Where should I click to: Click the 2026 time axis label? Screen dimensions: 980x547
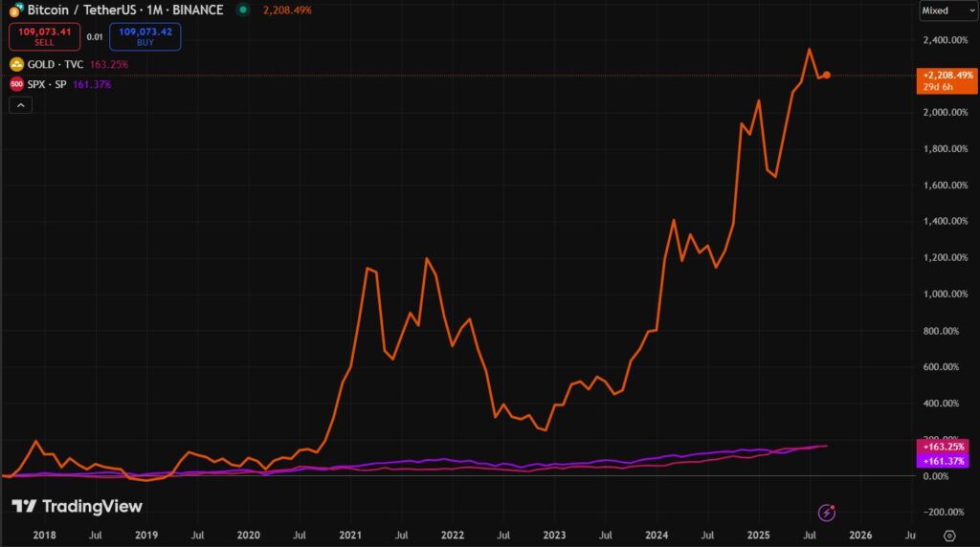[860, 536]
